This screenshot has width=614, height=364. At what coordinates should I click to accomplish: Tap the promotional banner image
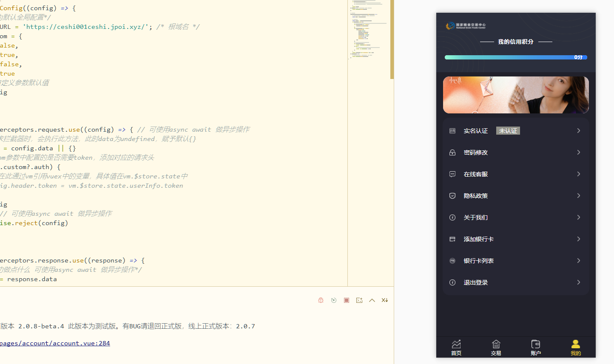[x=516, y=95]
